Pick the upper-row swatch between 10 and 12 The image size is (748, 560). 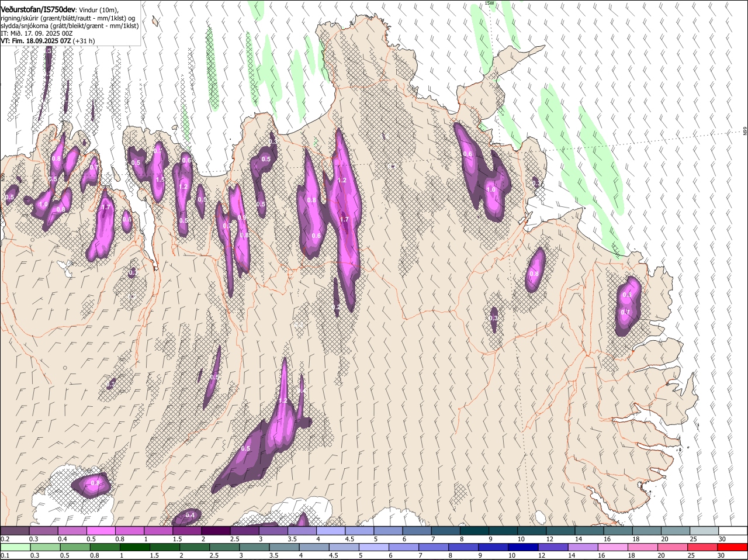[532, 530]
